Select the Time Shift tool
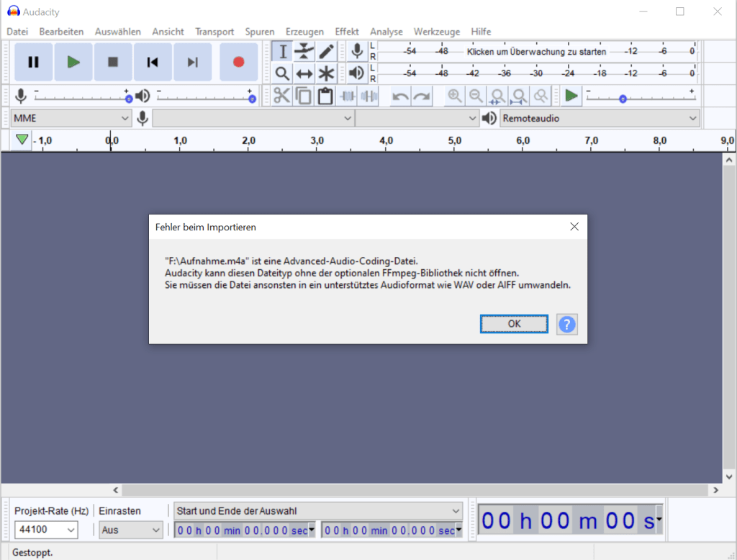 point(304,73)
